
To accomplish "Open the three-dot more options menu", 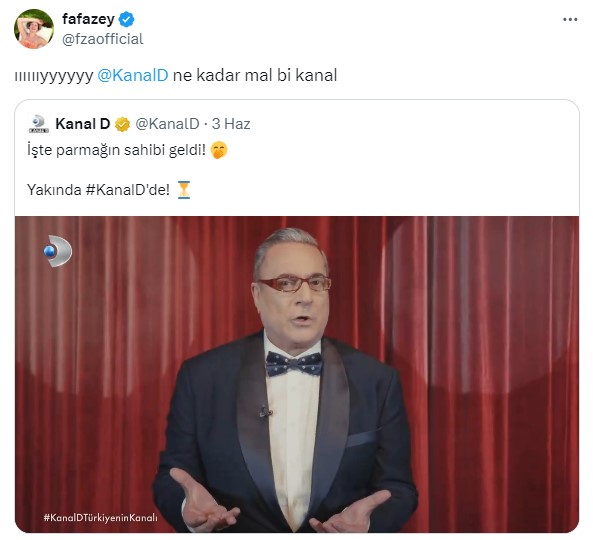I will 570,19.
